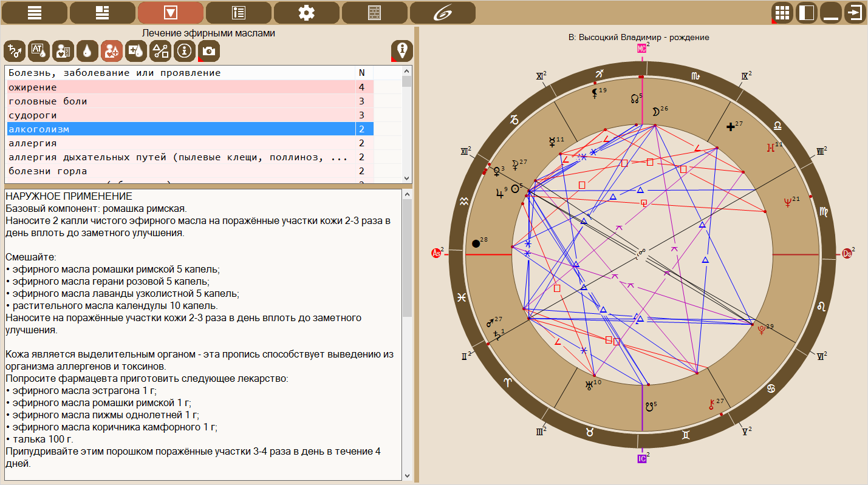Click the plus-box droplet icon

pos(136,52)
